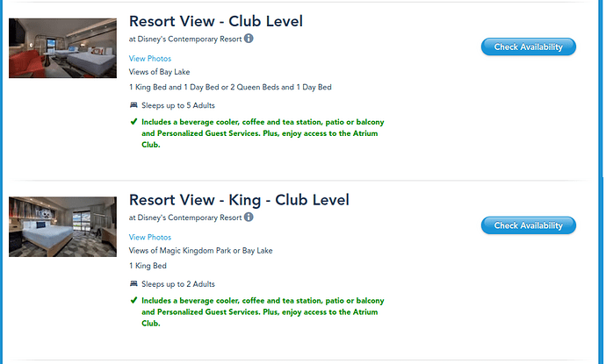Click the Views of Bay Lake description
This screenshot has height=364, width=606.
(159, 72)
